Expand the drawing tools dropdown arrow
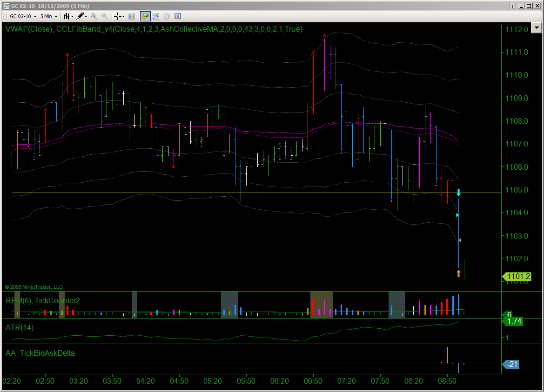This screenshot has height=392, width=544. (x=86, y=16)
